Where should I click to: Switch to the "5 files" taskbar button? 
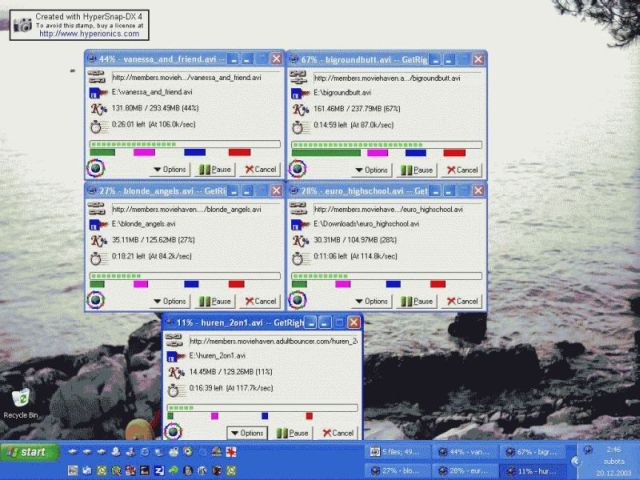(398, 452)
